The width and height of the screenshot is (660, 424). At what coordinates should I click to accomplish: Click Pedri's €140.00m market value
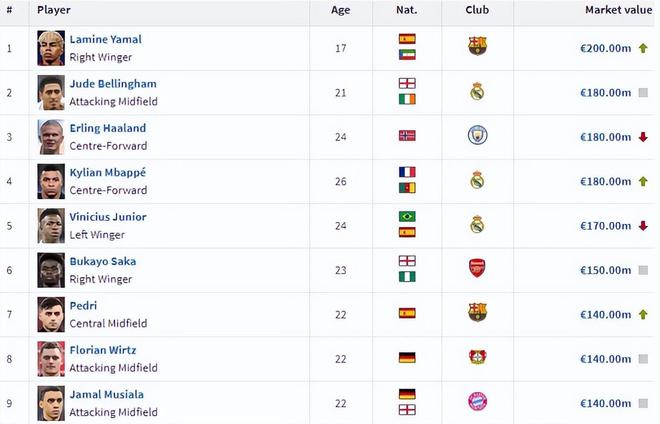pos(607,314)
